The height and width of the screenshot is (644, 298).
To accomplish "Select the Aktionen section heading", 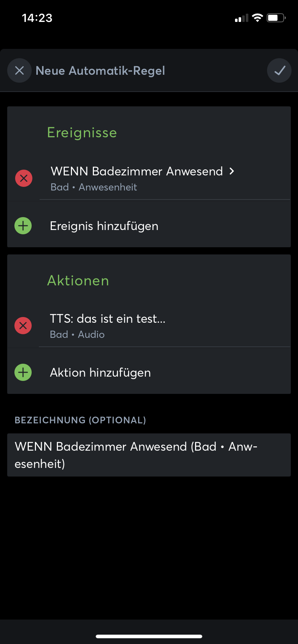I will click(x=78, y=281).
